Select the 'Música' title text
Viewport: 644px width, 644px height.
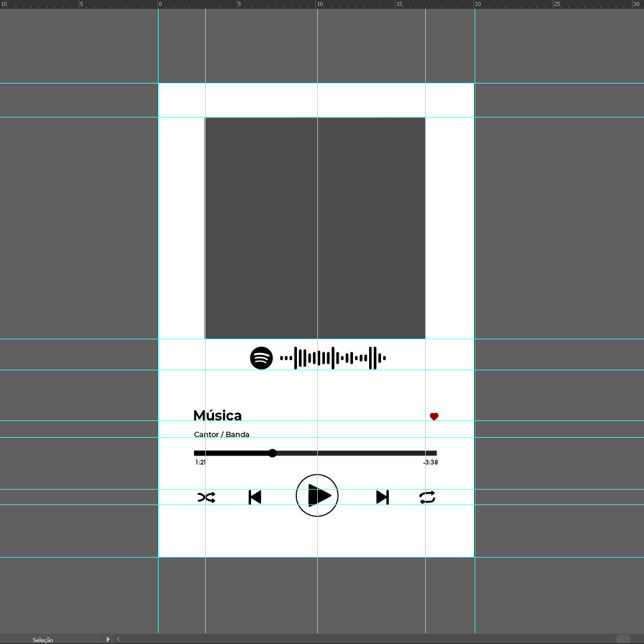pos(217,415)
